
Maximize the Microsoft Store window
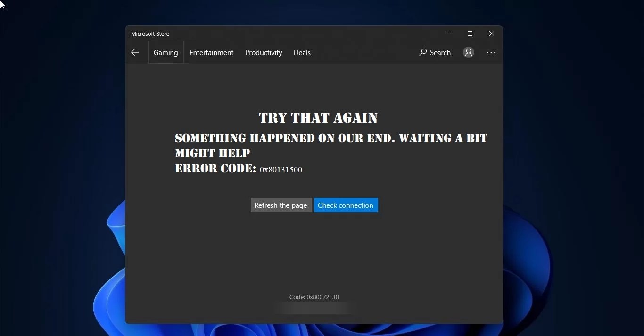click(x=470, y=33)
